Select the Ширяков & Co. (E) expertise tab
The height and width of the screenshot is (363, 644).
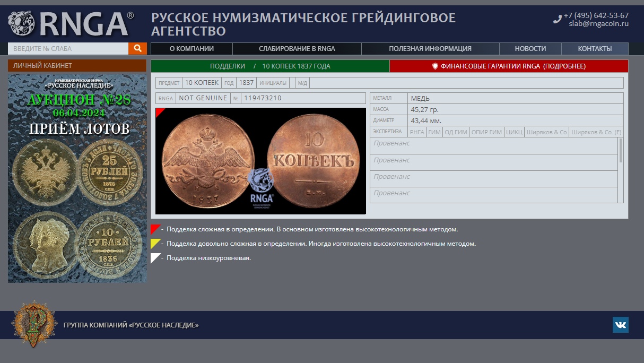point(596,132)
